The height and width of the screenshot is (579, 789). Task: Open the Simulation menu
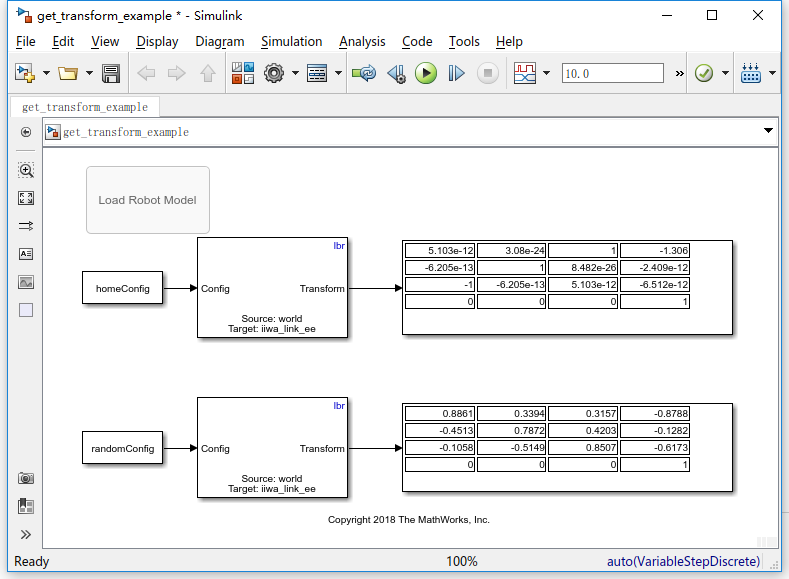click(291, 41)
